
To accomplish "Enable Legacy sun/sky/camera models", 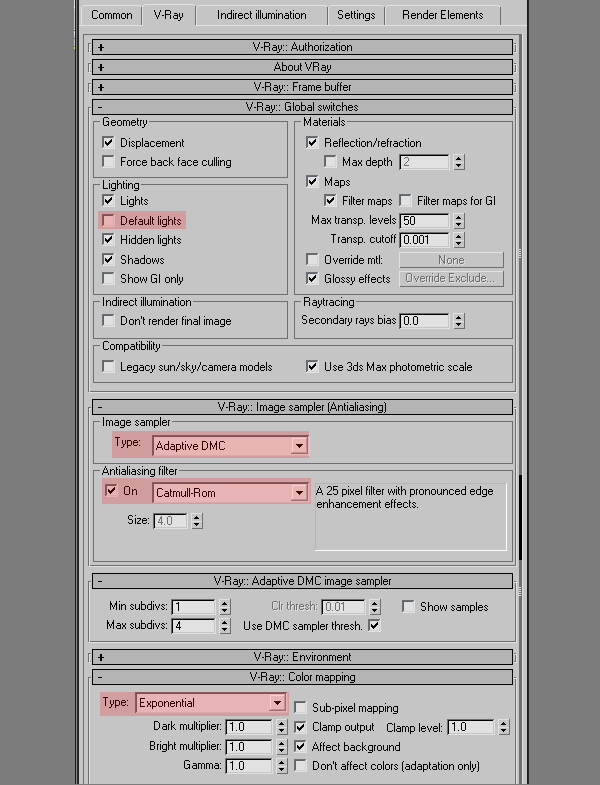I will tap(108, 367).
